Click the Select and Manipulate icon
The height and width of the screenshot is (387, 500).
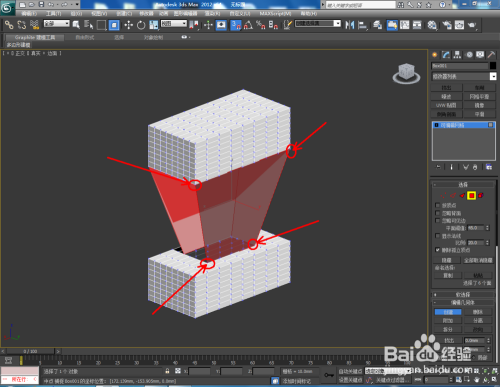click(x=208, y=25)
